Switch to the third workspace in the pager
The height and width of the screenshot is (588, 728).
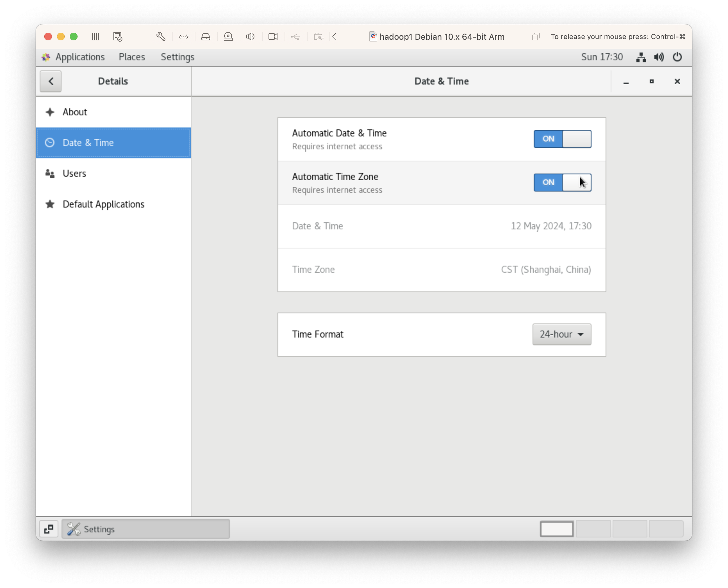[x=630, y=529]
